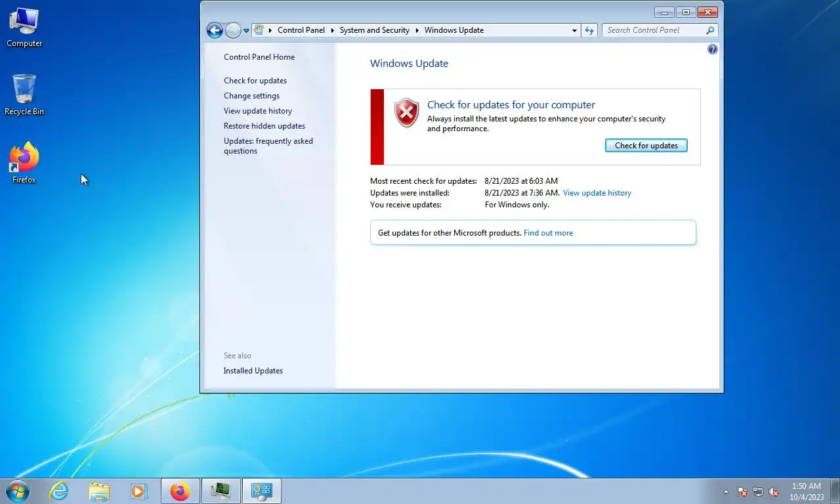
Task: Open the Help question mark icon
Action: coord(713,49)
